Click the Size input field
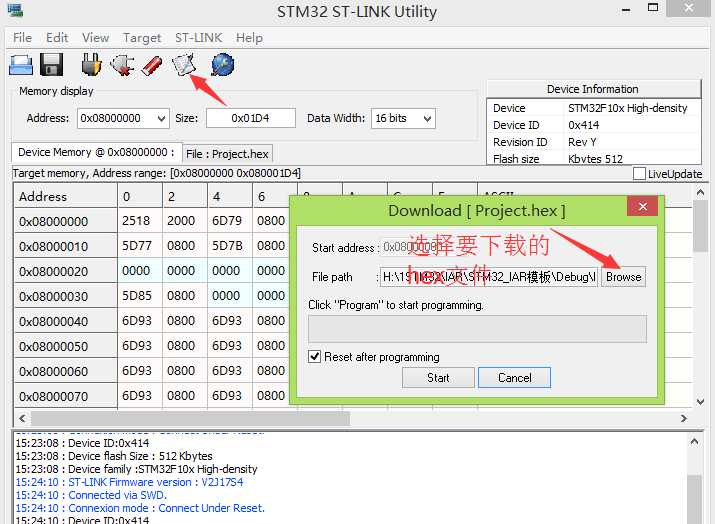Image resolution: width=715 pixels, height=524 pixels. click(251, 119)
